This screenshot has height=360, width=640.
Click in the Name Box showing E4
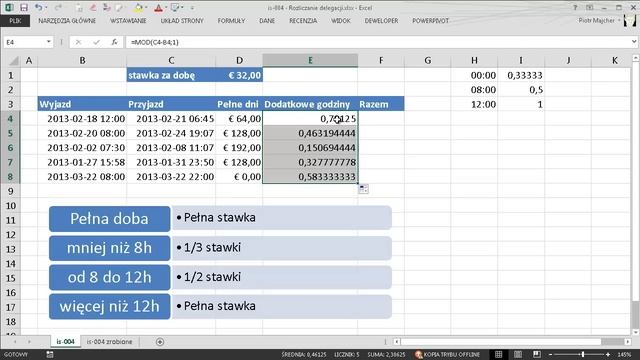(x=24, y=42)
